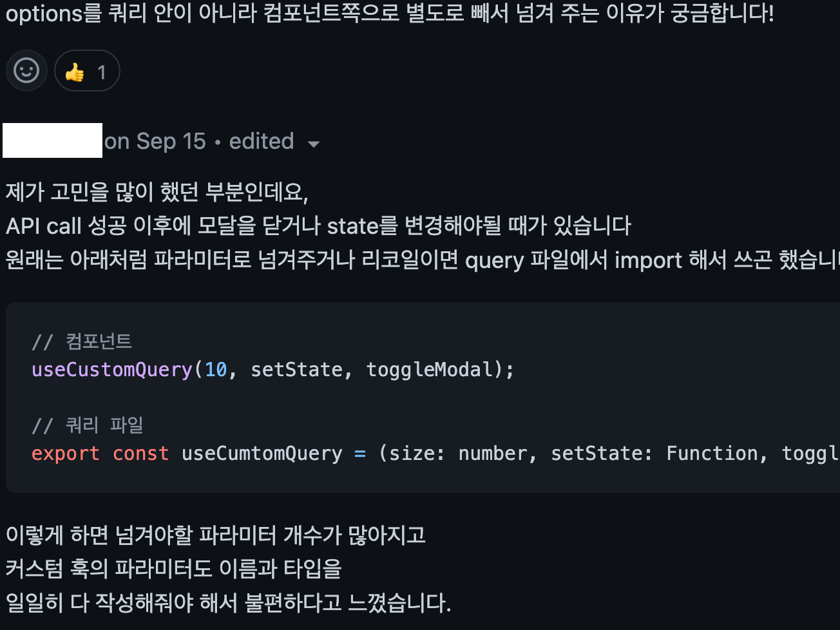Click the 'useCumtomQuery' declaration name
The height and width of the screenshot is (630, 840).
click(261, 453)
